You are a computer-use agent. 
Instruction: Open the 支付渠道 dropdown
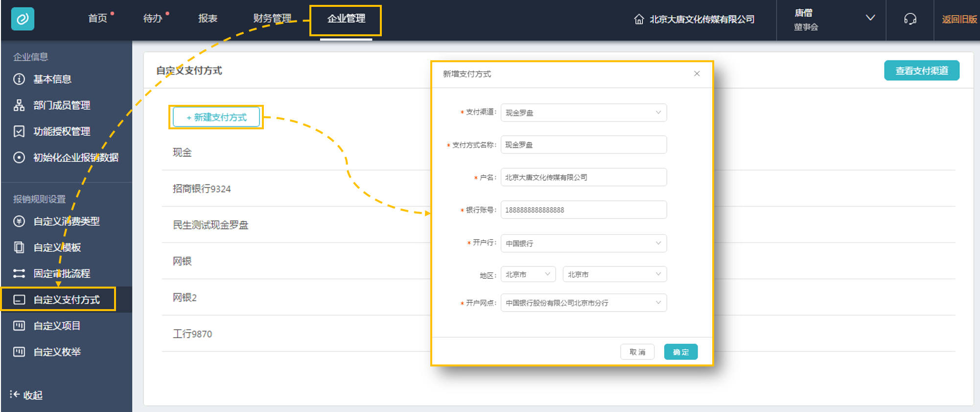pos(583,113)
